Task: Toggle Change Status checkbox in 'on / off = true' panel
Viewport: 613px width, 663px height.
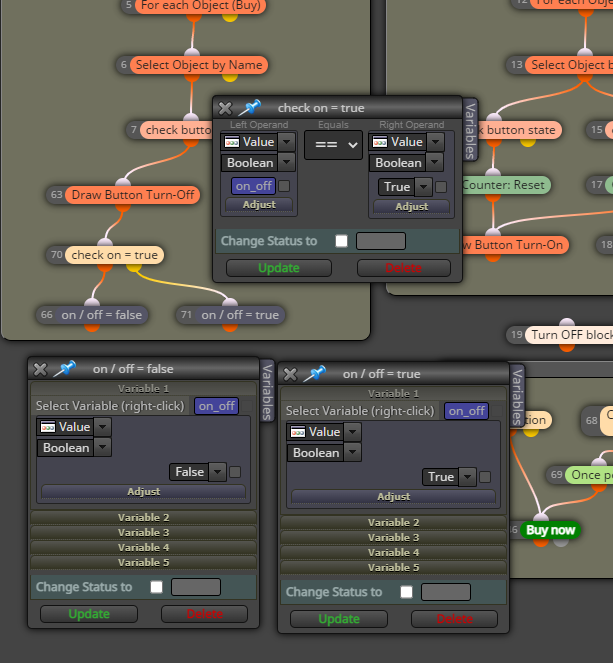Action: [x=406, y=592]
